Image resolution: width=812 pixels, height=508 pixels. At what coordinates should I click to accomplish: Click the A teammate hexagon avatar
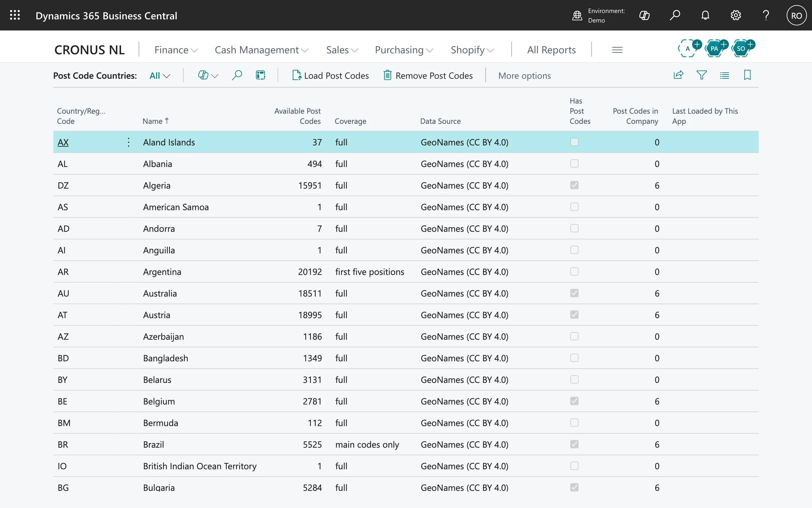point(688,49)
